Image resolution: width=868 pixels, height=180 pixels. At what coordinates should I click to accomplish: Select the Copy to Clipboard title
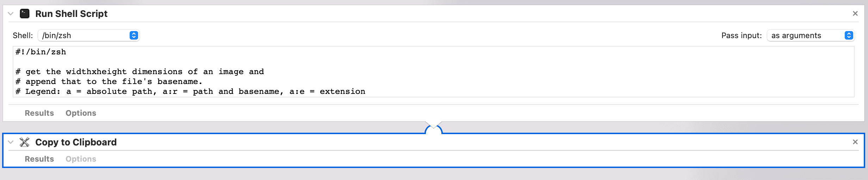click(x=76, y=142)
